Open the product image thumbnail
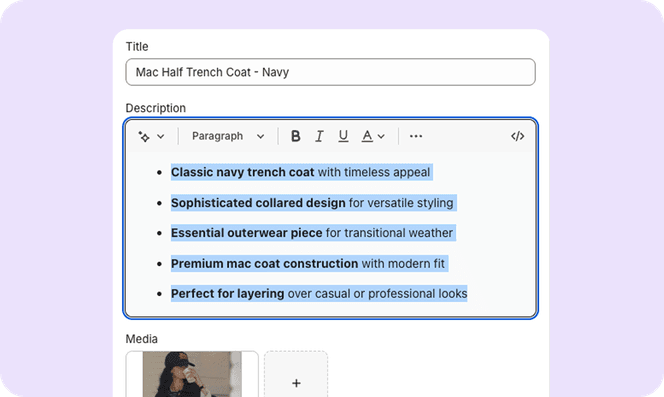The height and width of the screenshot is (397, 664). pos(192,374)
